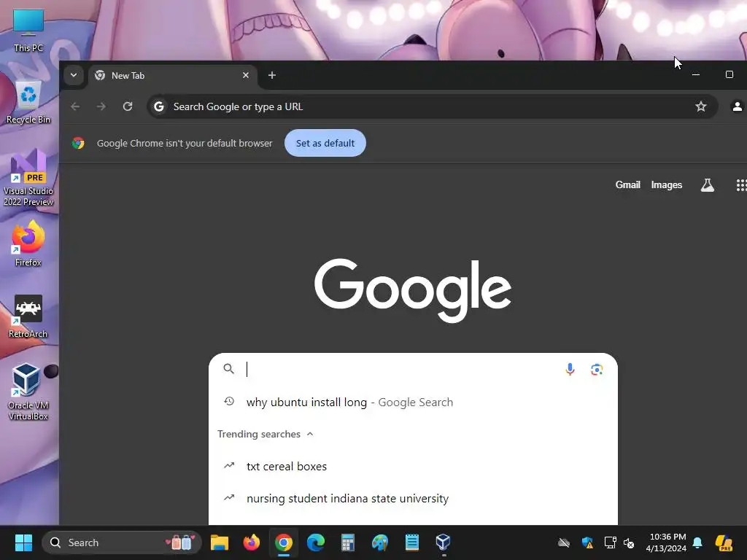Open the Gmail link
Screen dimensions: 747x560
(x=627, y=184)
